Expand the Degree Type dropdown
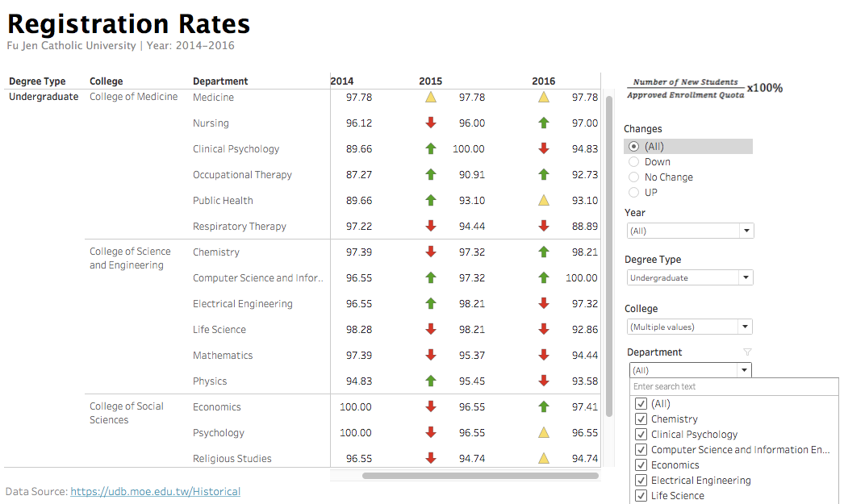Screen dimensions: 844x504 (690, 277)
